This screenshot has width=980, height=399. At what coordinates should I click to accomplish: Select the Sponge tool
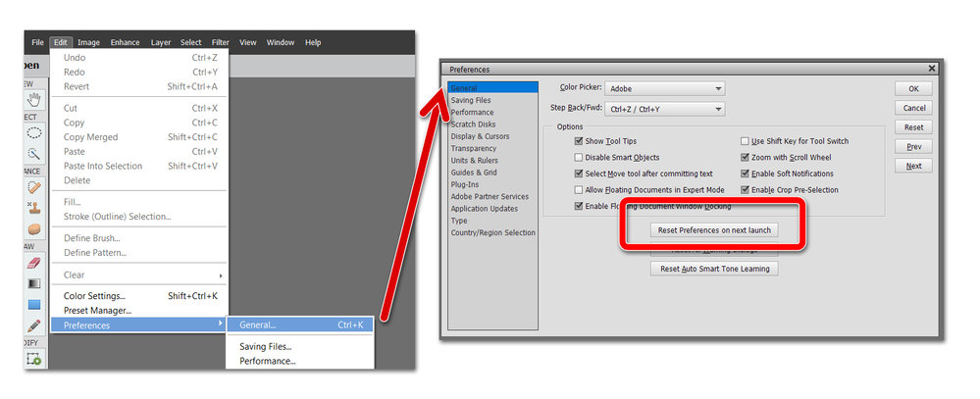point(33,229)
